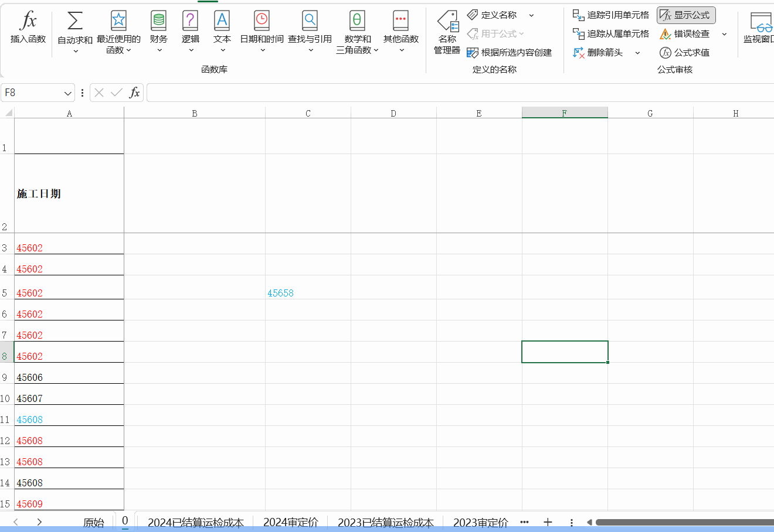Click 根据所选内容创建 button

(x=509, y=53)
